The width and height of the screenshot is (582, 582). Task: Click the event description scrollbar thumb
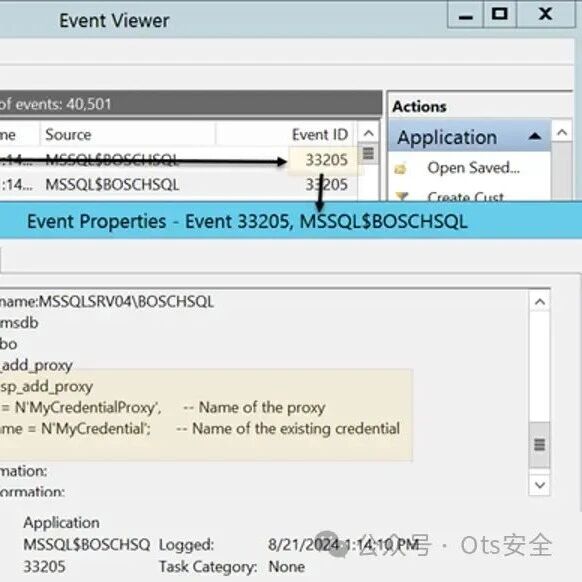tap(539, 444)
